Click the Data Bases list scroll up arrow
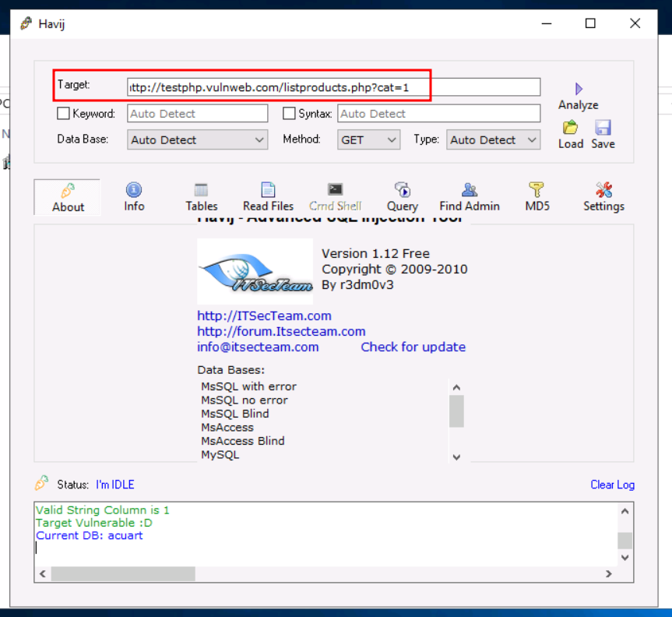The image size is (672, 617). 456,388
